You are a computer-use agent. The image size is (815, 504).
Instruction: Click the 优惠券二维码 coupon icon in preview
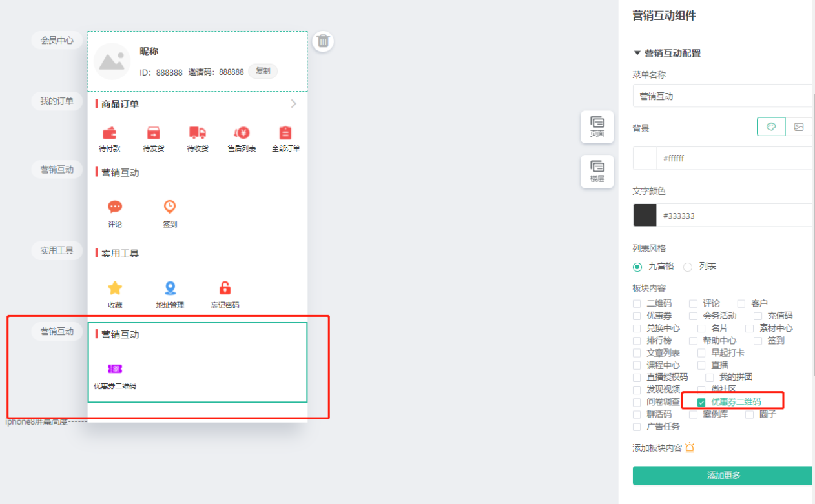pyautogui.click(x=115, y=368)
